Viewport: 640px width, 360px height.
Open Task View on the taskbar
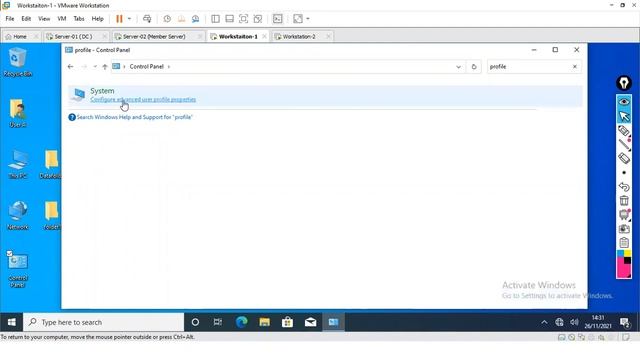pyautogui.click(x=218, y=322)
